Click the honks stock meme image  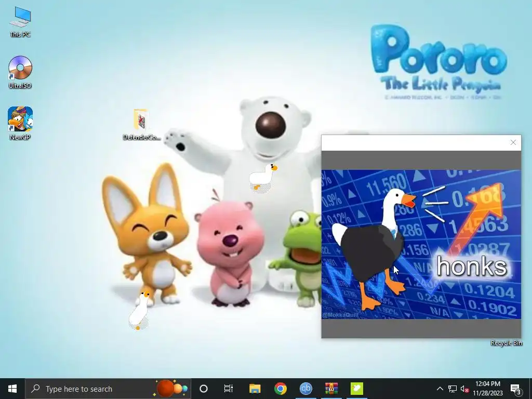pyautogui.click(x=421, y=244)
